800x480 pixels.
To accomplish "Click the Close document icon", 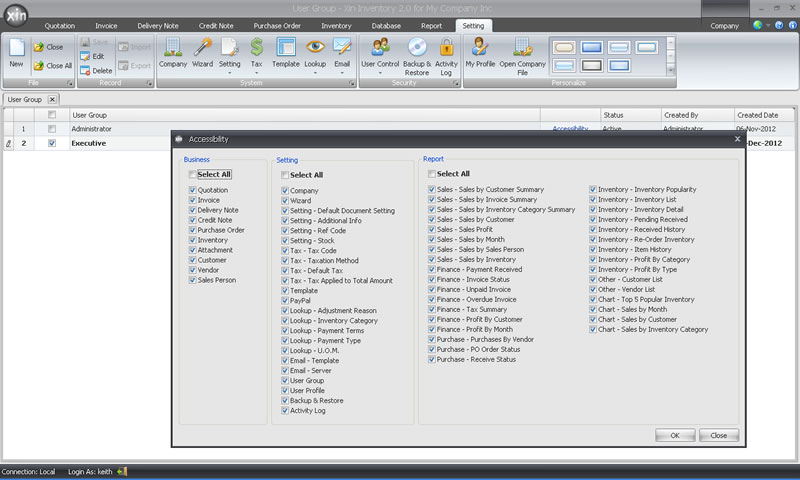I will point(39,47).
